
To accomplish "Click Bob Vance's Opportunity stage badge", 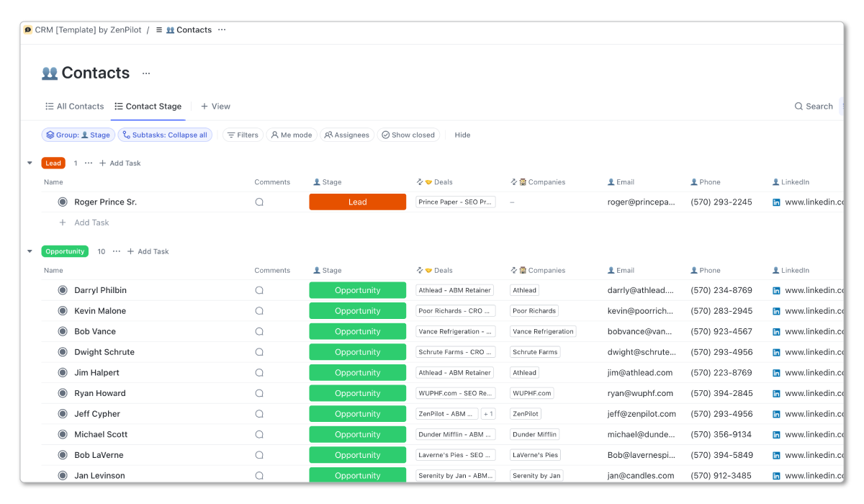I will [357, 331].
